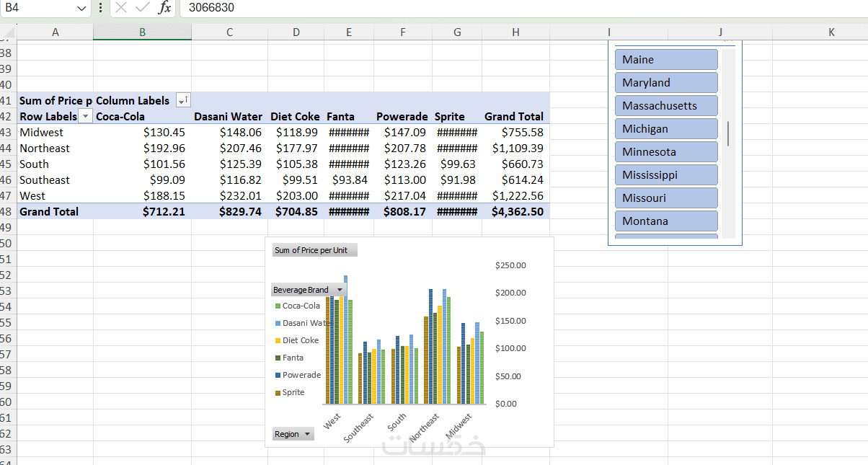Select column E header
The image size is (868, 465).
click(349, 32)
